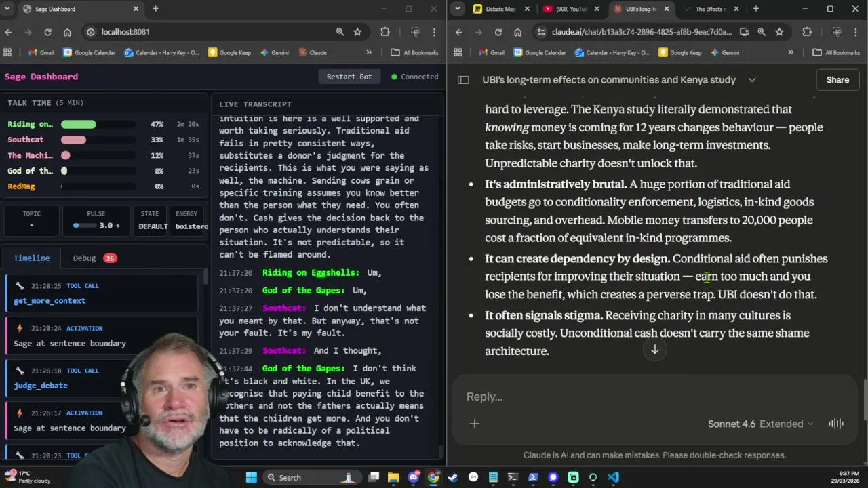868x488 pixels.
Task: Click the judge_debate tool call entry
Action: tap(102, 378)
